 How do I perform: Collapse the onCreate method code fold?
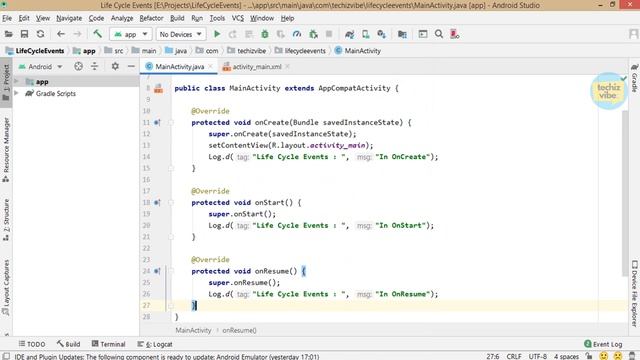click(171, 122)
